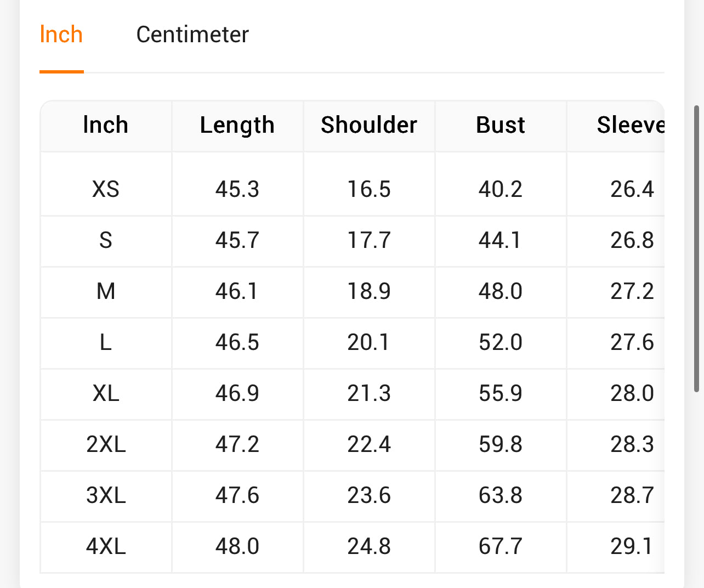Click the 2XL sleeve value 28.3
The image size is (704, 588).
[x=632, y=444]
